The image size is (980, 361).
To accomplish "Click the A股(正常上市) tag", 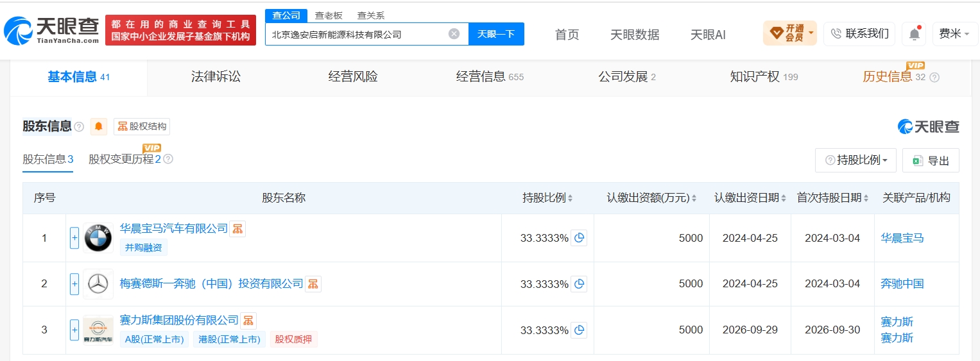I will [x=154, y=339].
